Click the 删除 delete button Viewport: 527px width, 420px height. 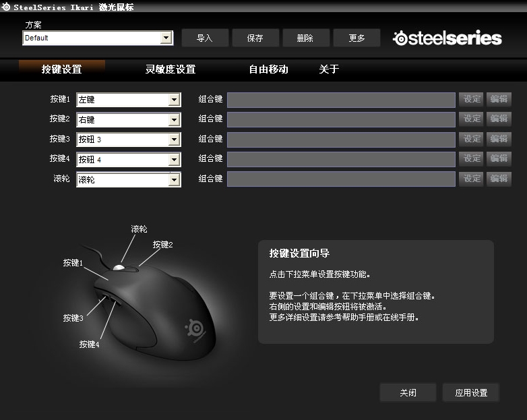pos(305,38)
